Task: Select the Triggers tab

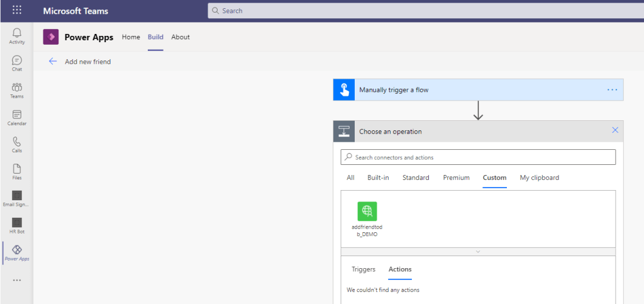Action: click(364, 269)
